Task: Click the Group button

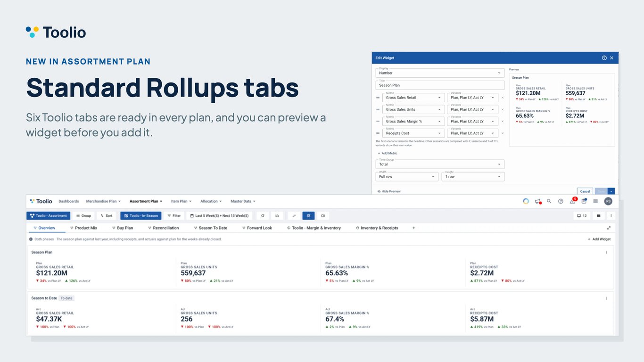Action: [x=83, y=215]
